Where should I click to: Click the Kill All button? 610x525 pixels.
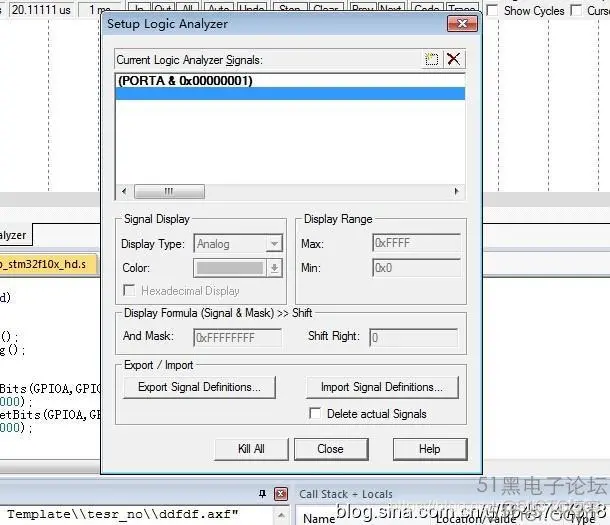pos(251,449)
